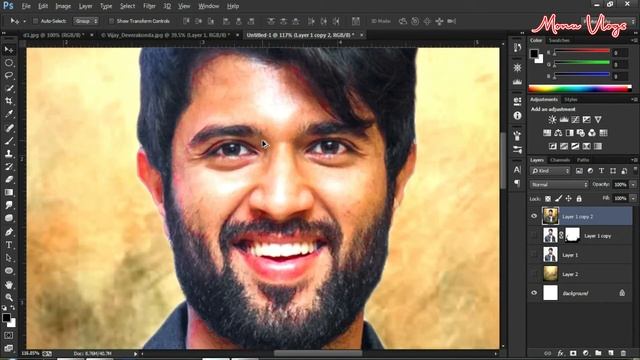
Task: Select the Clone Stamp tool
Action: (x=9, y=154)
